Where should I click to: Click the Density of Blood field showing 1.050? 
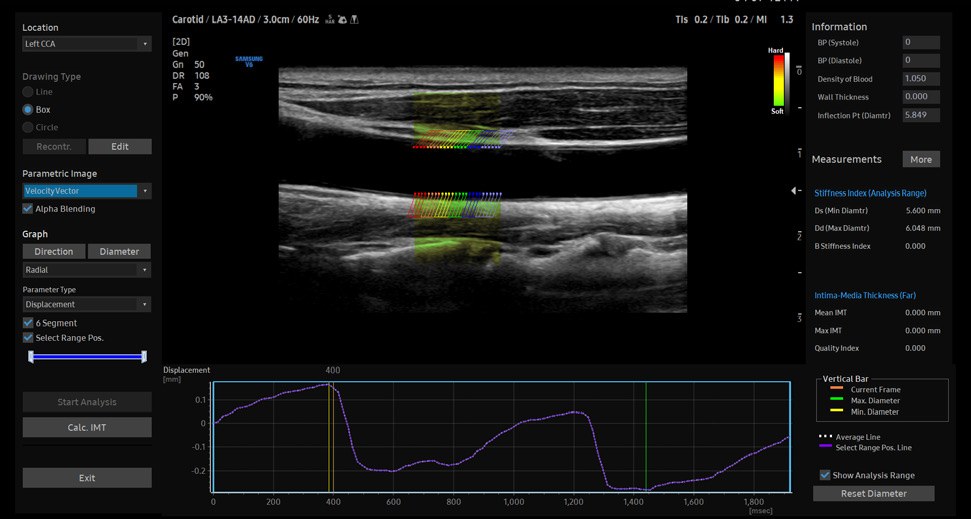pyautogui.click(x=921, y=79)
